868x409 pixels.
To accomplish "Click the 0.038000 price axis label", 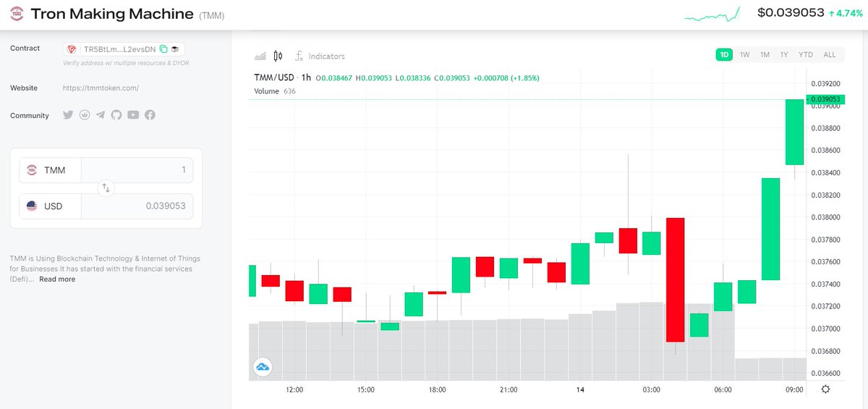I will pyautogui.click(x=825, y=217).
